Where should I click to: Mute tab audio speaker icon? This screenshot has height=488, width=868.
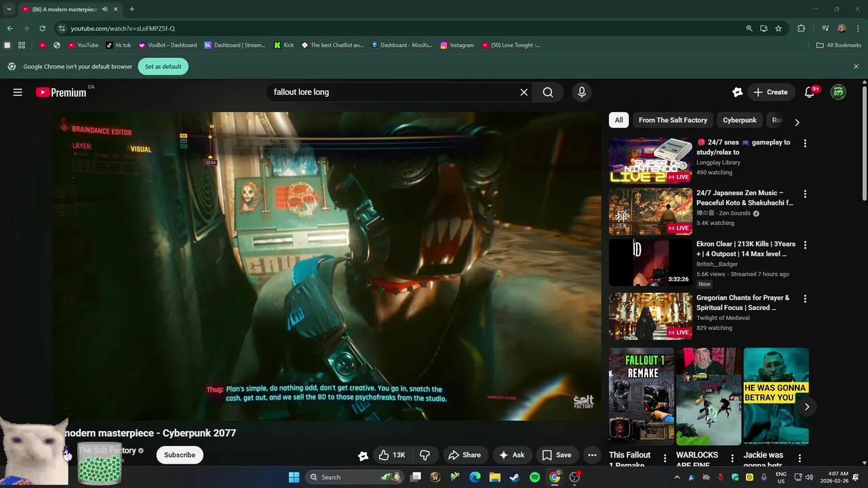pyautogui.click(x=105, y=9)
